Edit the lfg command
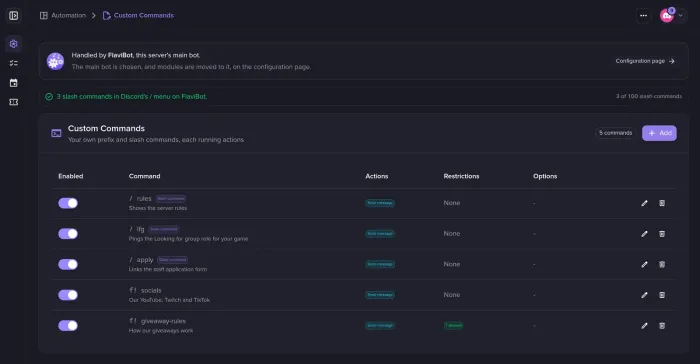Screen dimensions: 700x364 pos(644,234)
